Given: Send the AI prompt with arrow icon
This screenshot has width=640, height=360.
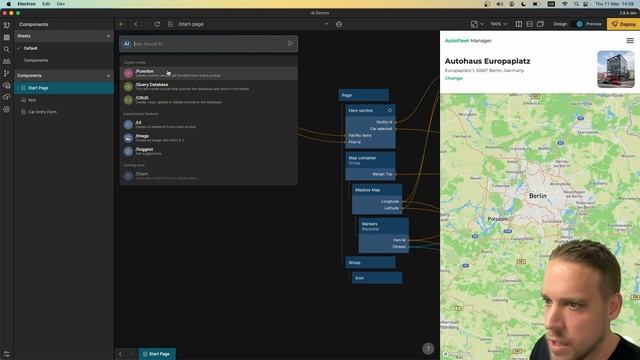Looking at the screenshot, I should pyautogui.click(x=290, y=43).
